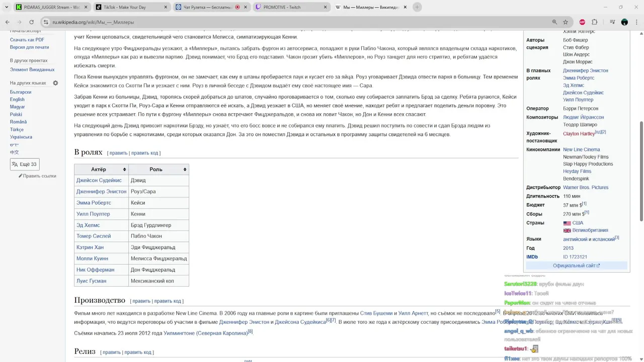Open Элемент Викиданных link
Image resolution: width=644 pixels, height=362 pixels.
[32, 70]
